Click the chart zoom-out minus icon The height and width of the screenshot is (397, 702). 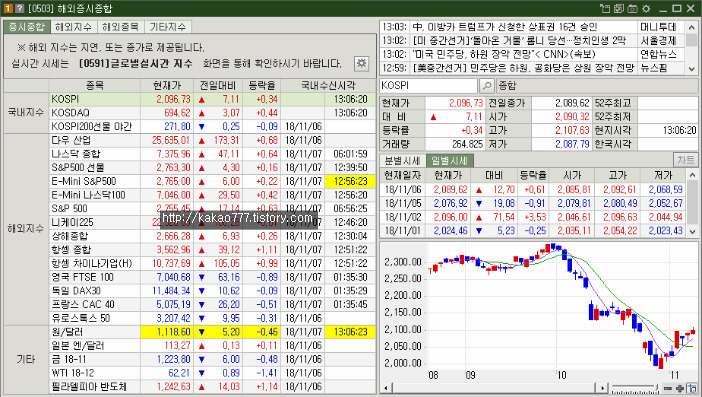click(668, 388)
